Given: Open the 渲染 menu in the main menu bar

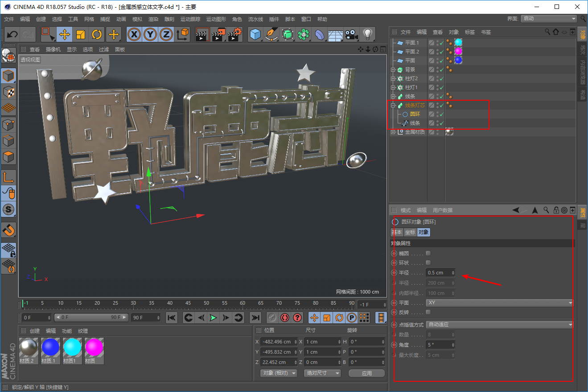Looking at the screenshot, I should (153, 19).
